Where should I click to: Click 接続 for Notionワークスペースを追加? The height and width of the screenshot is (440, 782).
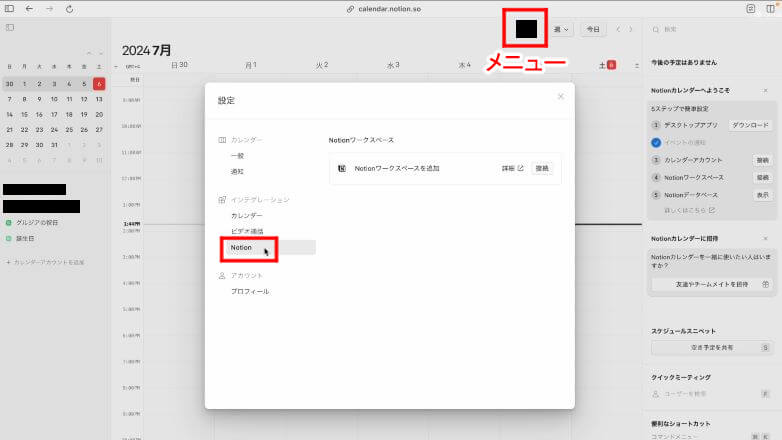[542, 169]
